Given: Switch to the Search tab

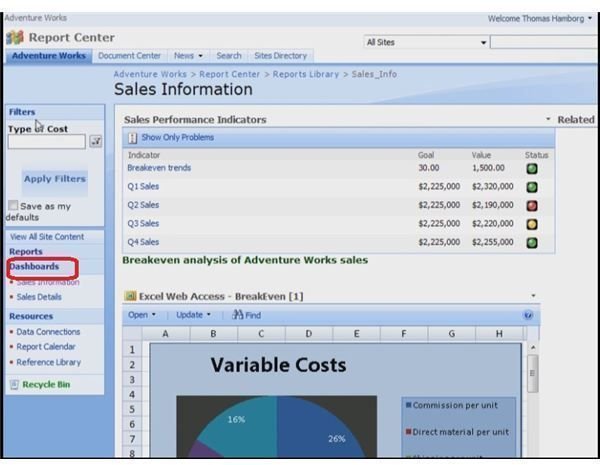Looking at the screenshot, I should pos(229,56).
